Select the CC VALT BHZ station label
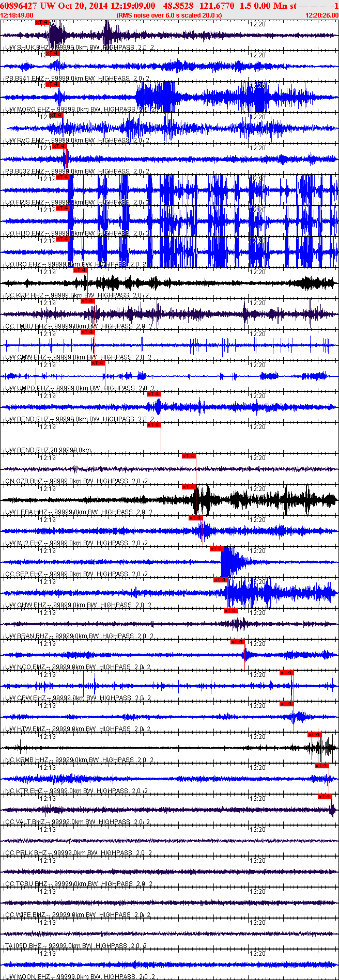Image resolution: width=339 pixels, height=980 pixels. [x=78, y=822]
